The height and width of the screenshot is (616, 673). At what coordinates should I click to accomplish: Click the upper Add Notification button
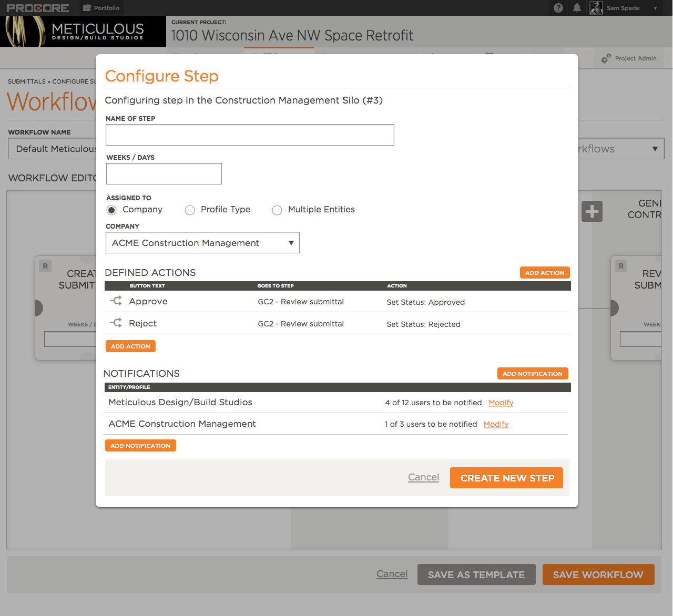pyautogui.click(x=533, y=374)
